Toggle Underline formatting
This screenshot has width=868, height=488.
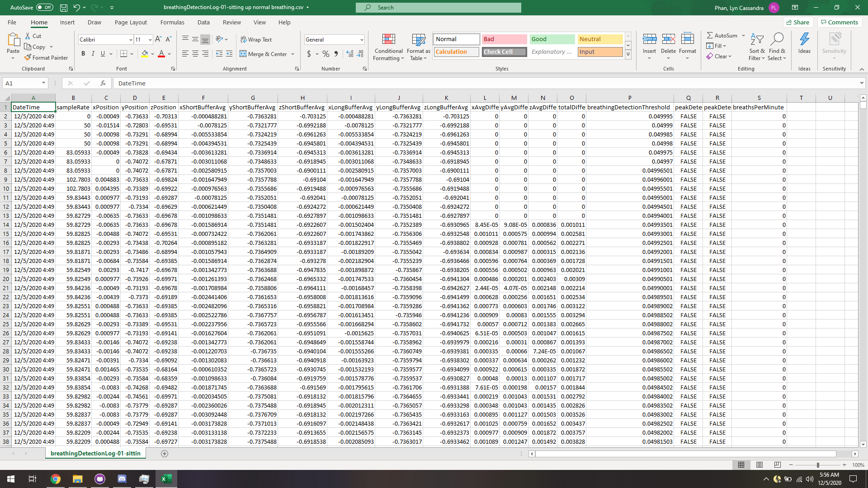pyautogui.click(x=103, y=53)
